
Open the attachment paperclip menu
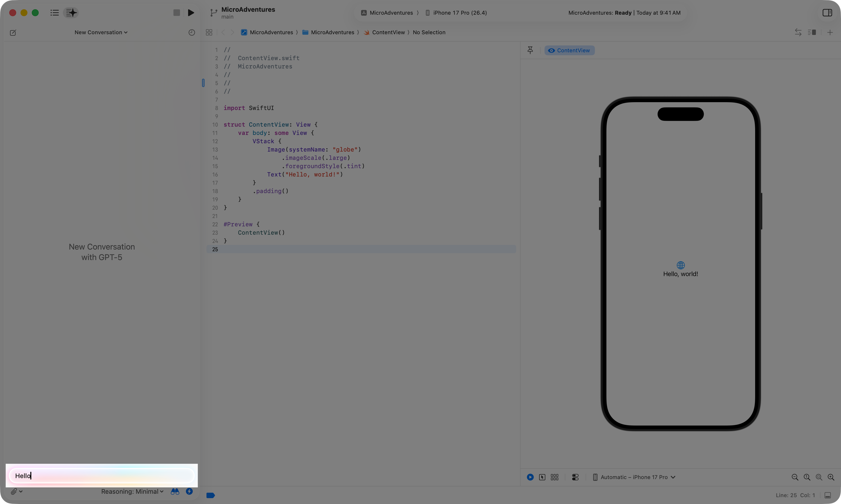(x=16, y=492)
